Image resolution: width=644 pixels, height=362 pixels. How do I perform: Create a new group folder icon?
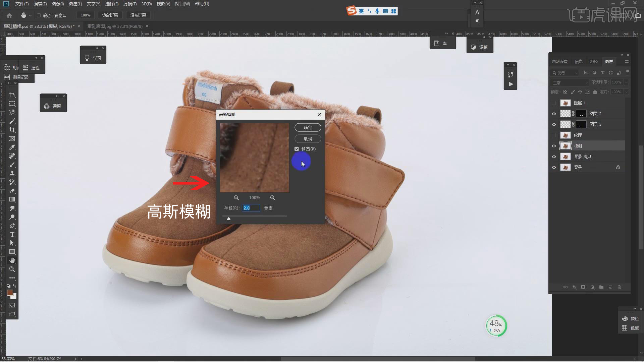[601, 287]
